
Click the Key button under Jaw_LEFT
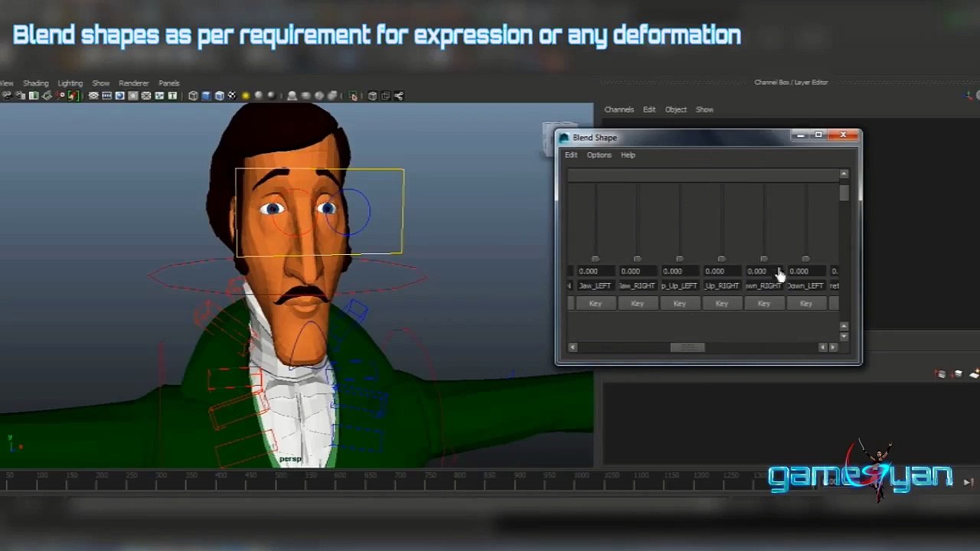596,304
